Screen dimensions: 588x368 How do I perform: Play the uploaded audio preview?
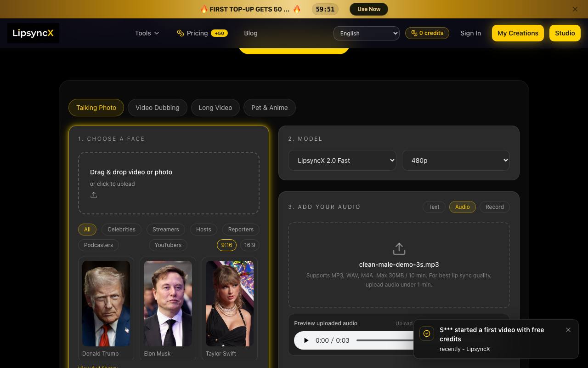[x=306, y=340]
